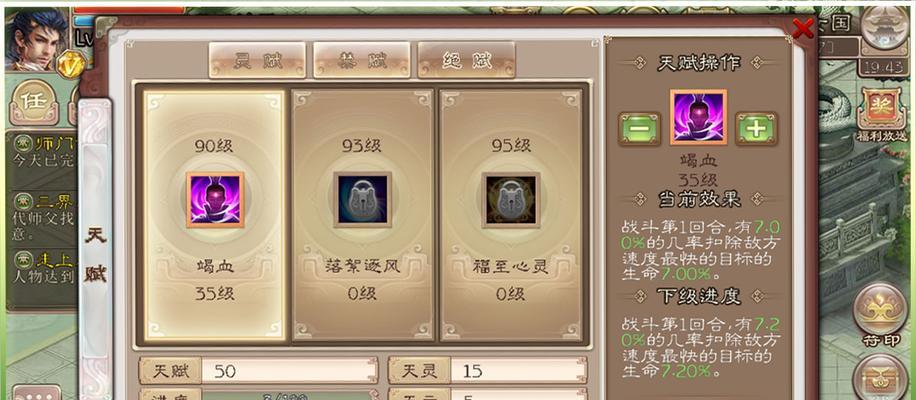Select the 竭血 talent skill icon
This screenshot has height=400, width=916.
point(215,200)
